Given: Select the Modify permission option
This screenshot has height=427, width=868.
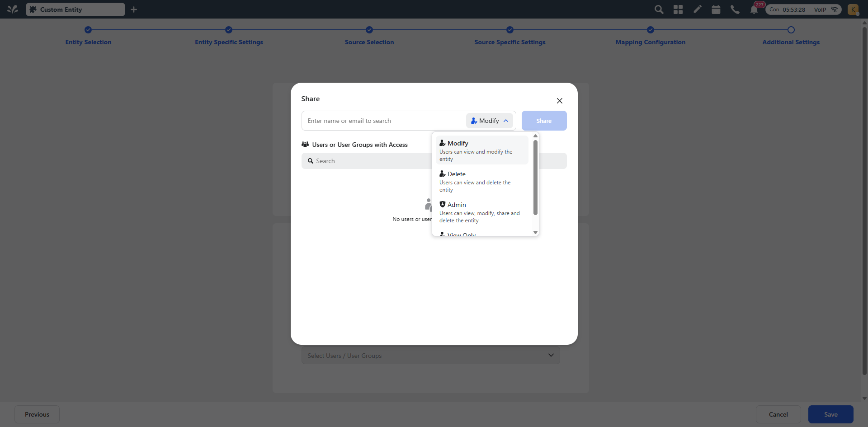Looking at the screenshot, I should (482, 150).
